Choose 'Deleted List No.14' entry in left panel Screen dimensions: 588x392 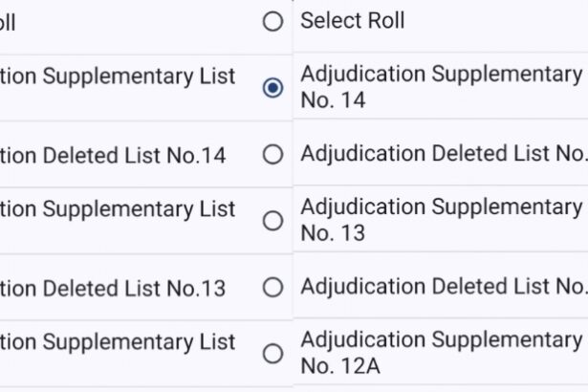[113, 156]
